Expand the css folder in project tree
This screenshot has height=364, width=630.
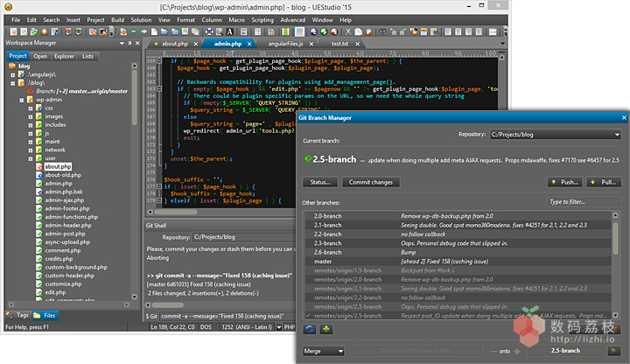[30, 108]
